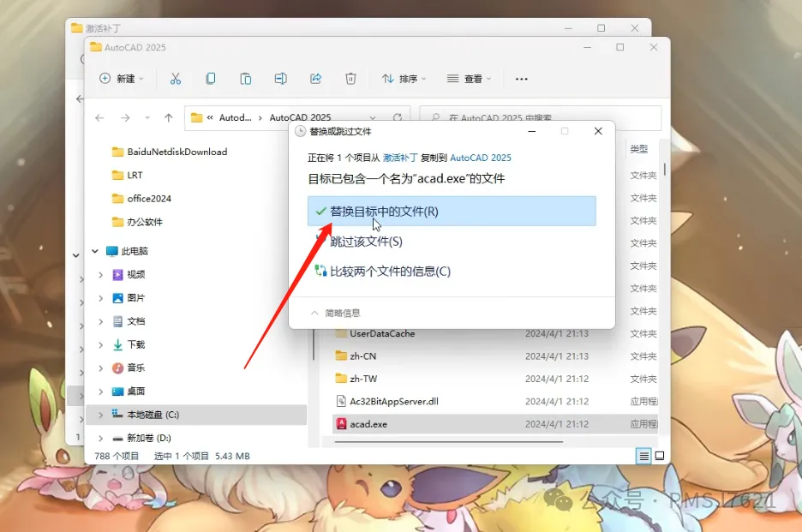Click the 类型 column header
802x532 pixels.
point(639,149)
